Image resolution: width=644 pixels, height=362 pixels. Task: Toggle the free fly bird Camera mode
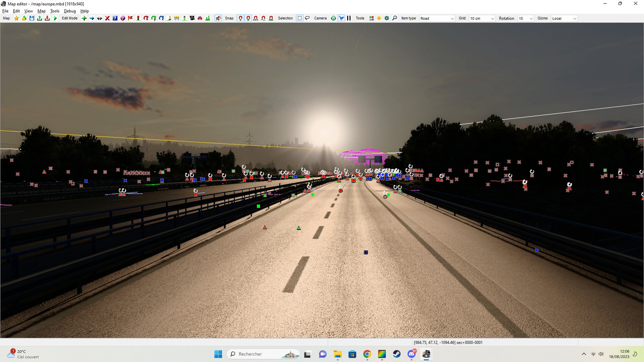341,18
